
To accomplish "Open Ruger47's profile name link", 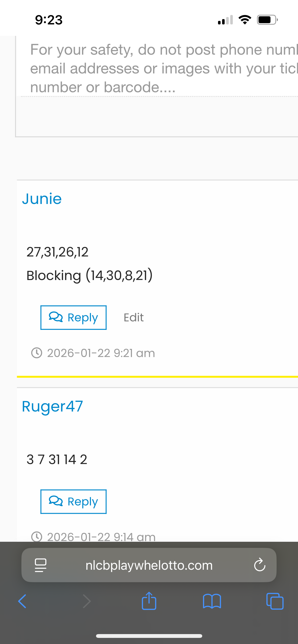I will pos(52,406).
